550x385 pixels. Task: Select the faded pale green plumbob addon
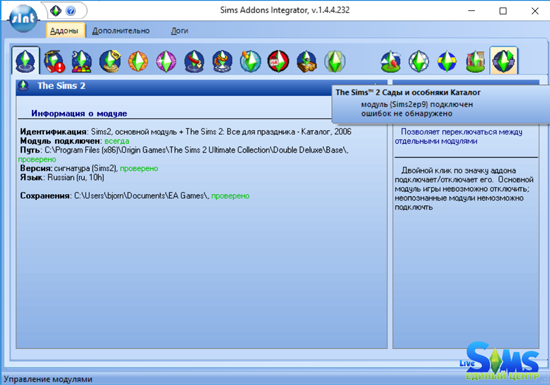[335, 61]
